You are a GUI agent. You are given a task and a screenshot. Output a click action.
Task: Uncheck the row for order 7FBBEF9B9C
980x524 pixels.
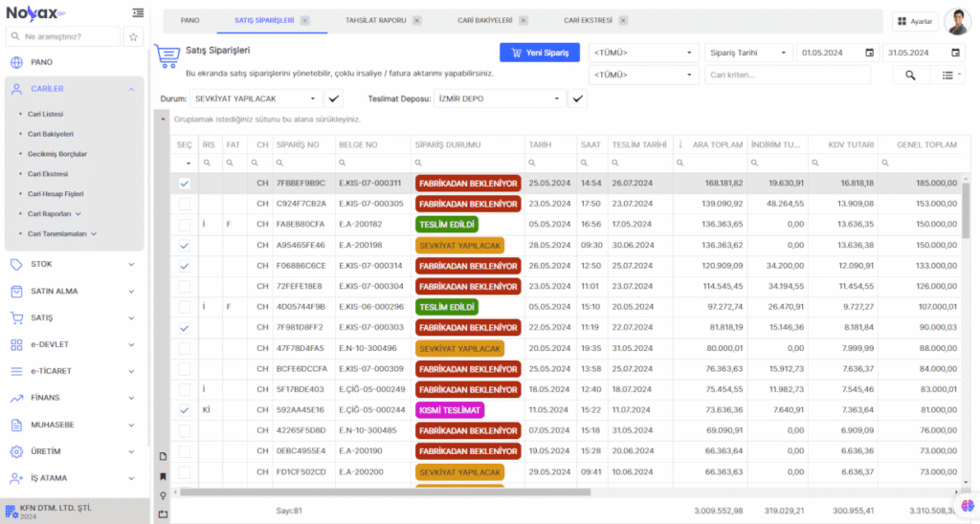pyautogui.click(x=185, y=183)
